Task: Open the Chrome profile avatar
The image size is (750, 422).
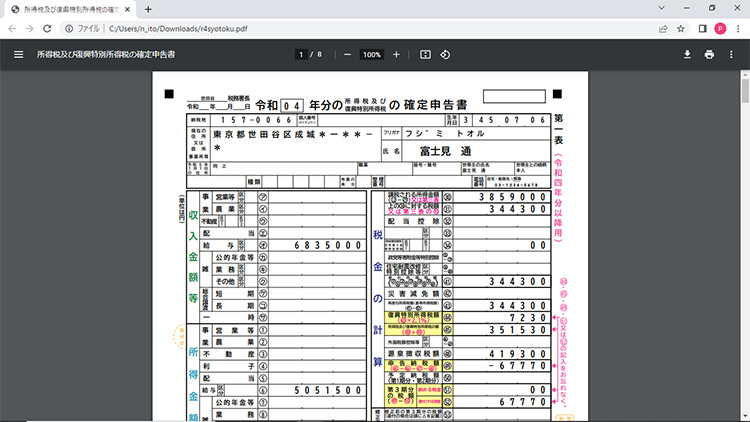Action: (719, 29)
